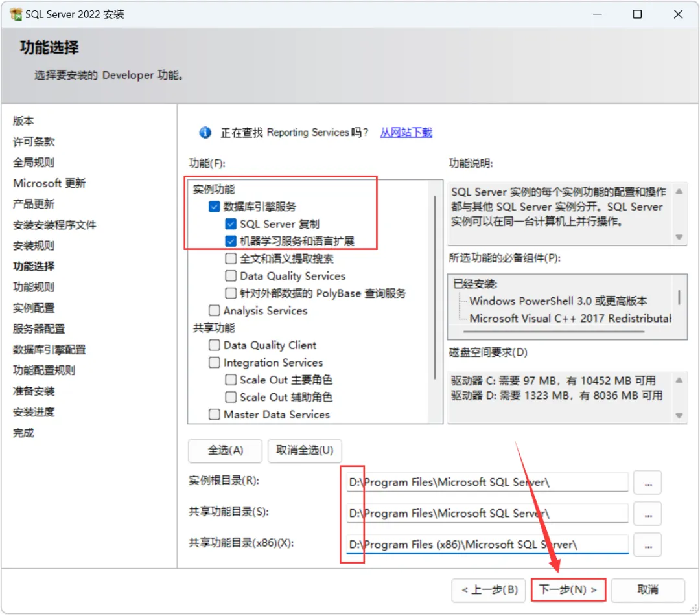Uncheck SQL Server 复制 checkbox
Screen dimensions: 700x616
pyautogui.click(x=231, y=224)
